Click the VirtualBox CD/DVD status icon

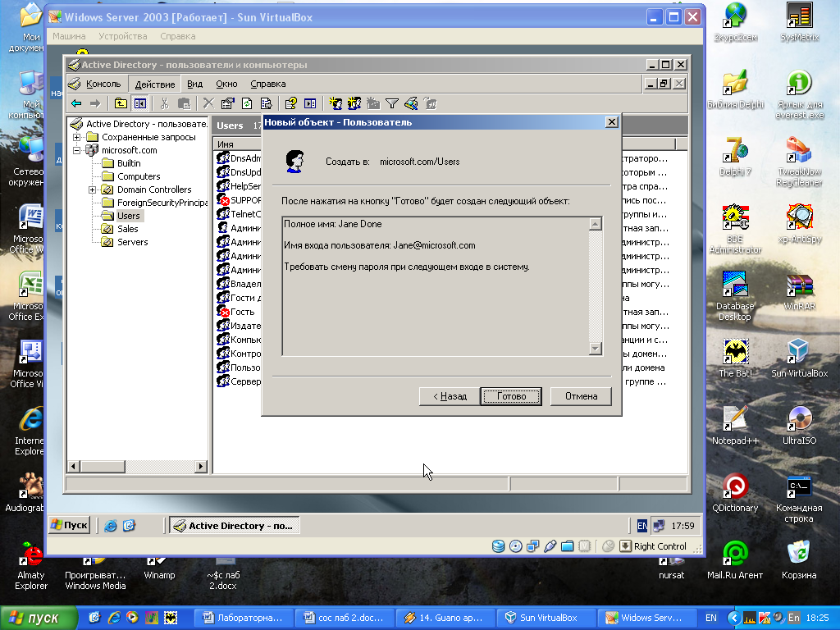[x=515, y=546]
